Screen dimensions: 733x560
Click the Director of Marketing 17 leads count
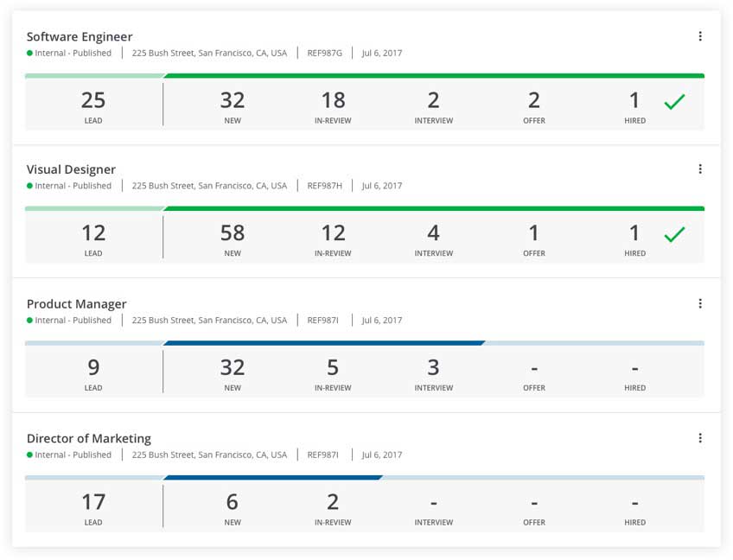93,506
